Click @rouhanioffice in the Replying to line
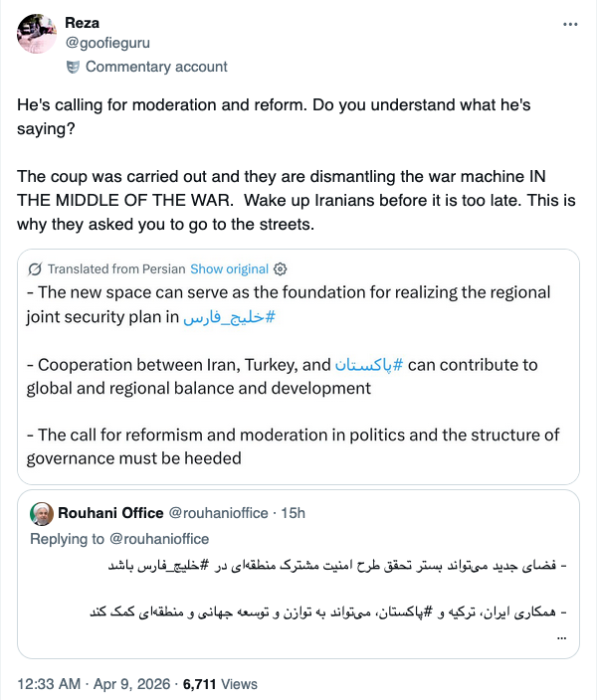The image size is (597, 700). [159, 539]
